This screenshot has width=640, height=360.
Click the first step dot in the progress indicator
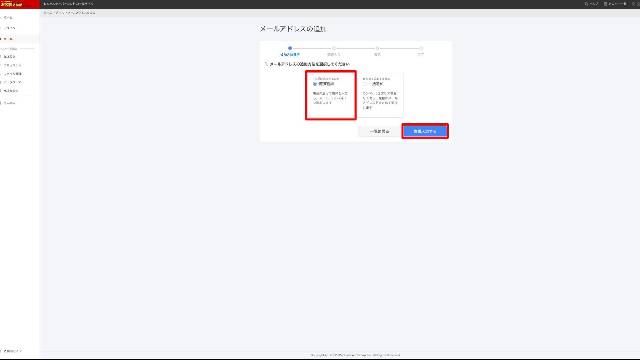[x=290, y=48]
